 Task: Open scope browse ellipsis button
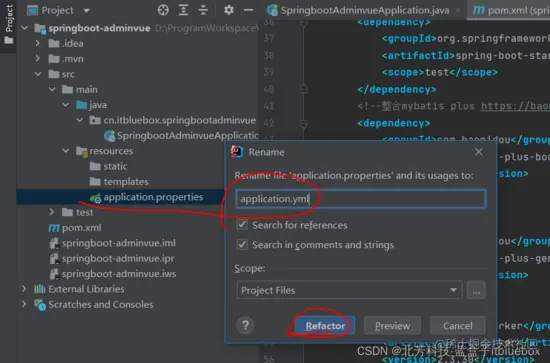coord(476,290)
